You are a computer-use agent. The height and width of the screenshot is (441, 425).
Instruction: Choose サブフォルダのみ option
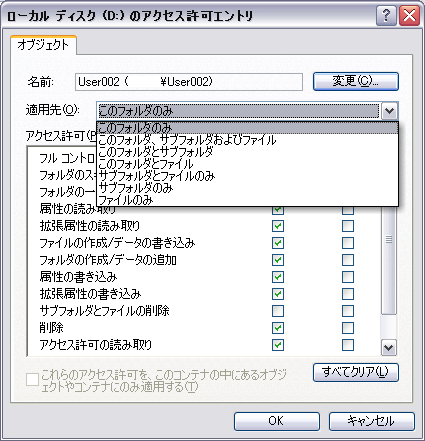(247, 188)
